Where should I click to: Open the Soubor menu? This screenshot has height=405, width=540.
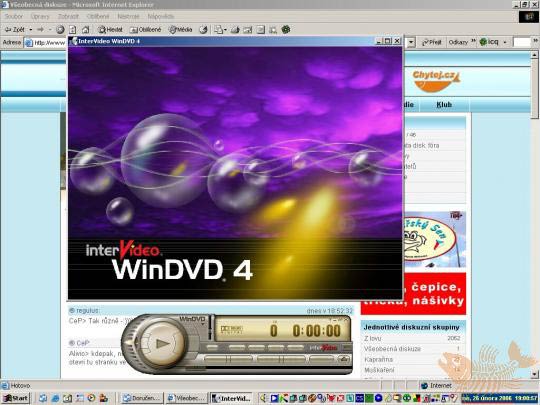(13, 16)
